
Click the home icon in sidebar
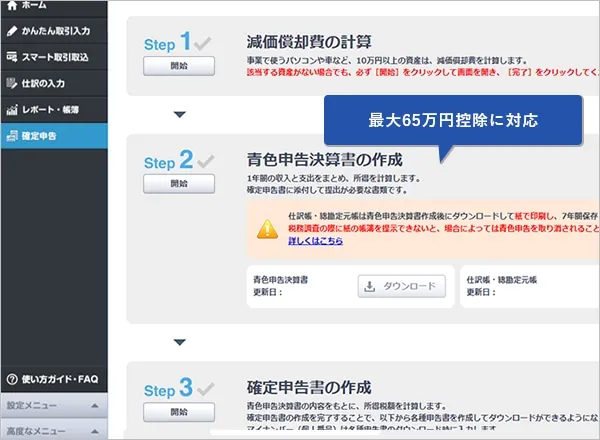[x=12, y=5]
